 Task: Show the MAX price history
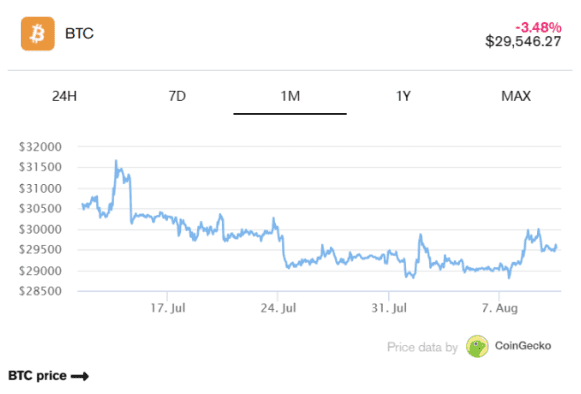516,96
